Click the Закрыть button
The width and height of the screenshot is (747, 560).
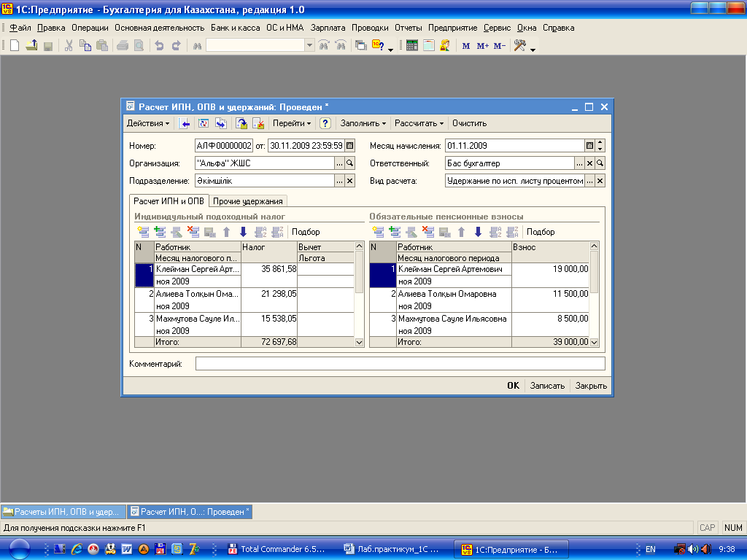591,386
